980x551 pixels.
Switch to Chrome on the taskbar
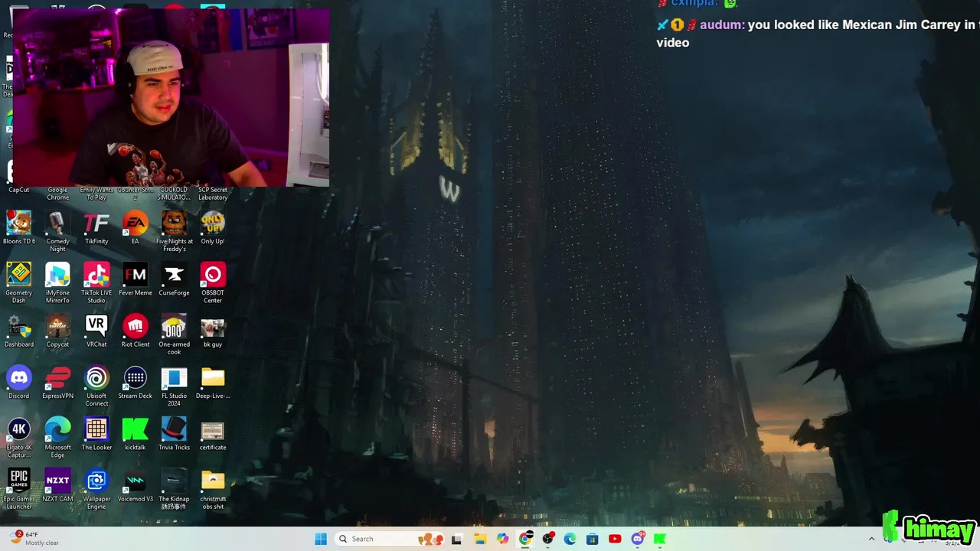pos(525,539)
